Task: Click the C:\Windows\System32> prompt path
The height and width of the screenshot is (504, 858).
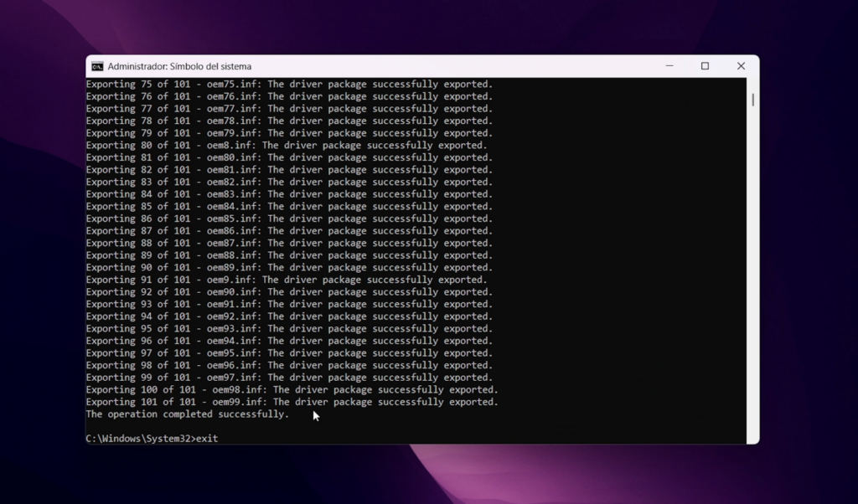Action: [x=139, y=439]
